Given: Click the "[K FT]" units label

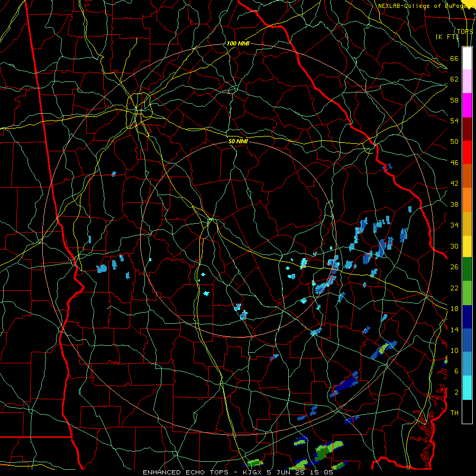Looking at the screenshot, I should pyautogui.click(x=447, y=37).
